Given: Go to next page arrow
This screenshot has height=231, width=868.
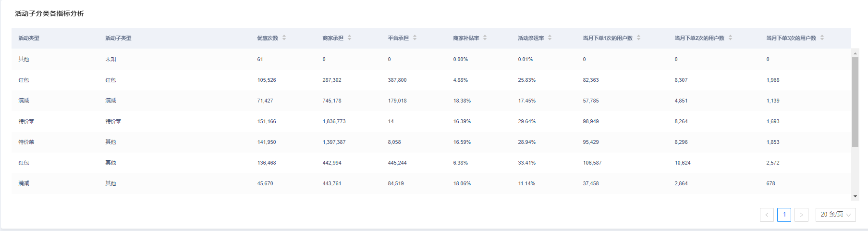Looking at the screenshot, I should 801,215.
